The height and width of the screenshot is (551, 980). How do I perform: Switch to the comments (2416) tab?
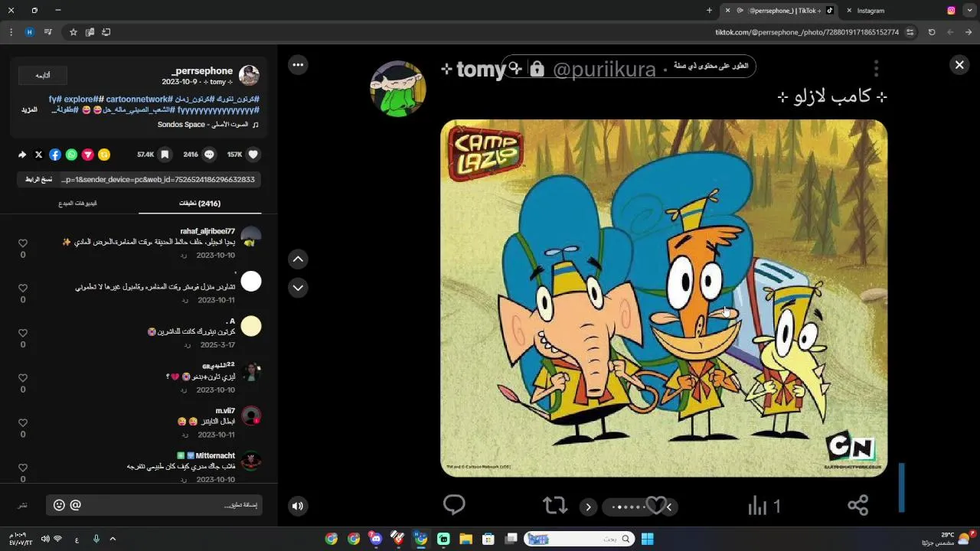tap(200, 204)
